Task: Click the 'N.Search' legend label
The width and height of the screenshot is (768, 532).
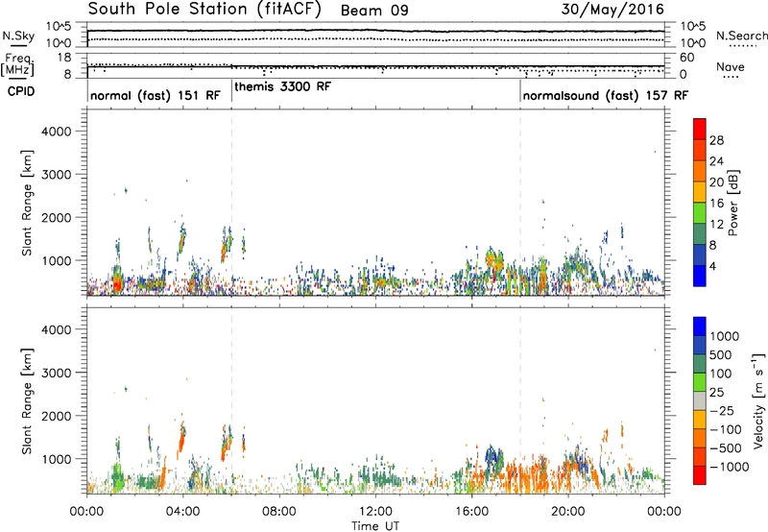Action: coord(742,36)
